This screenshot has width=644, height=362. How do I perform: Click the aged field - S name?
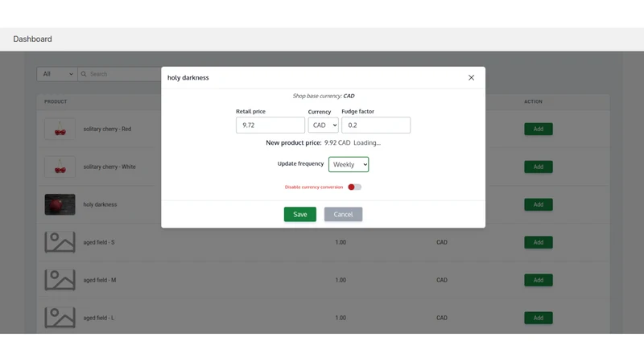click(x=99, y=242)
